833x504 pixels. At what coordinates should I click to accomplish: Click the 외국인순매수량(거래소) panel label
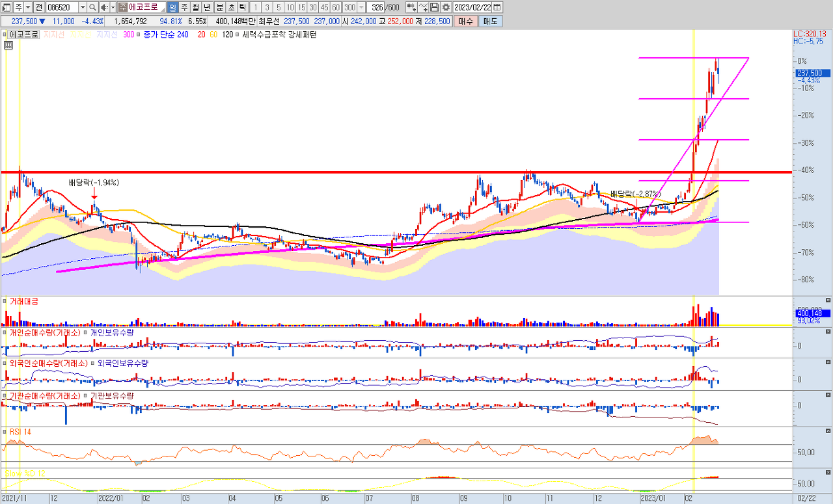[x=48, y=363]
